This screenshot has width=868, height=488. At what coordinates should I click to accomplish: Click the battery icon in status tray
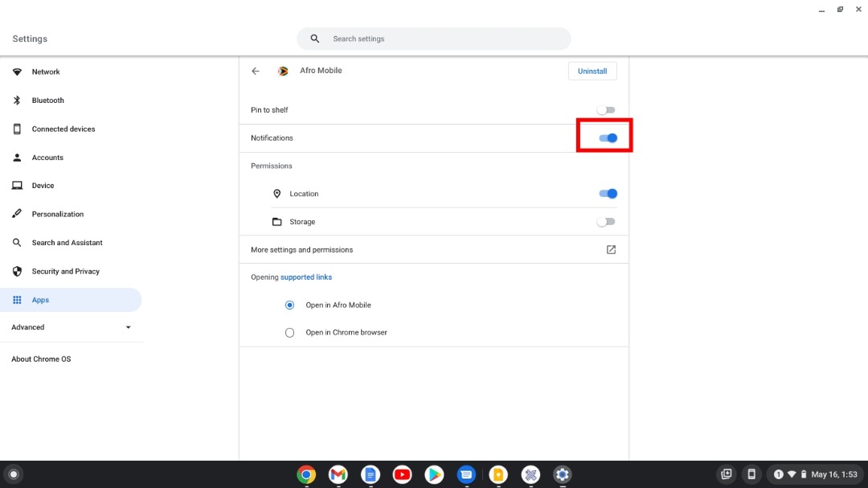point(804,474)
